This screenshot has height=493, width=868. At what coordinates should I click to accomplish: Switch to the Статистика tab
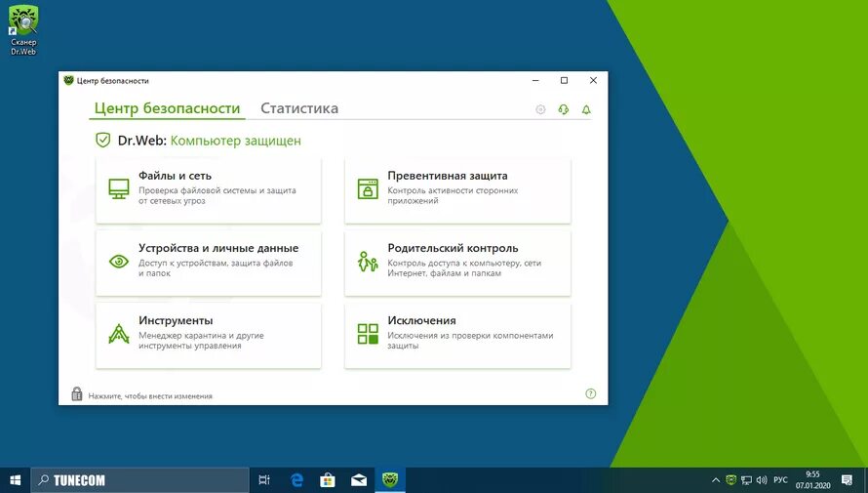299,108
